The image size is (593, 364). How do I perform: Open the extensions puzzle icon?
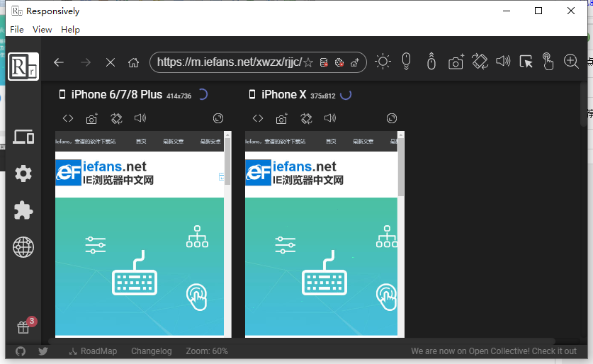point(23,210)
